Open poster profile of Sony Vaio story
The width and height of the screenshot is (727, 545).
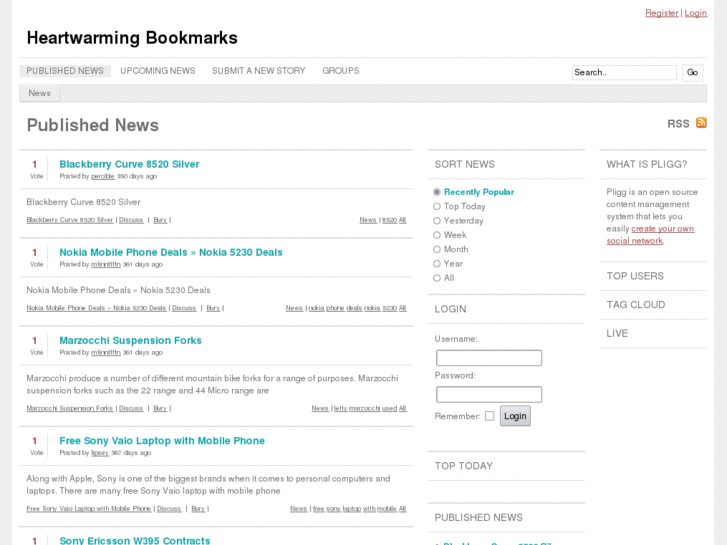[x=100, y=453]
